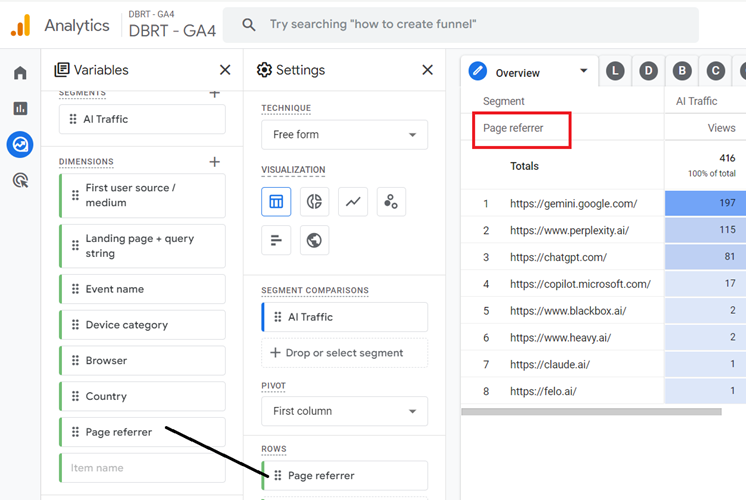Select AI Traffic in Segment Comparisons
The width and height of the screenshot is (746, 500).
pos(344,317)
